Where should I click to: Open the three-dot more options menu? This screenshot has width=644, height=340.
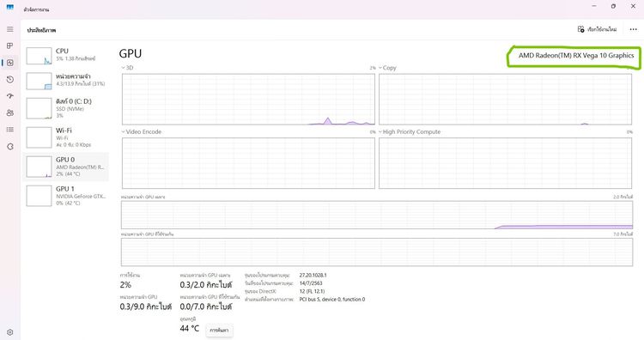click(x=633, y=29)
